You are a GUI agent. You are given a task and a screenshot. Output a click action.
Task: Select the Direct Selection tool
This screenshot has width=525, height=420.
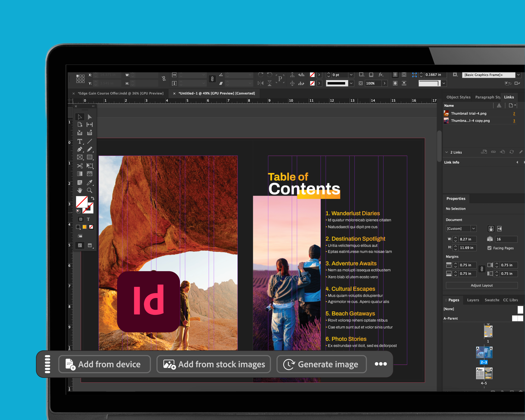pyautogui.click(x=90, y=117)
